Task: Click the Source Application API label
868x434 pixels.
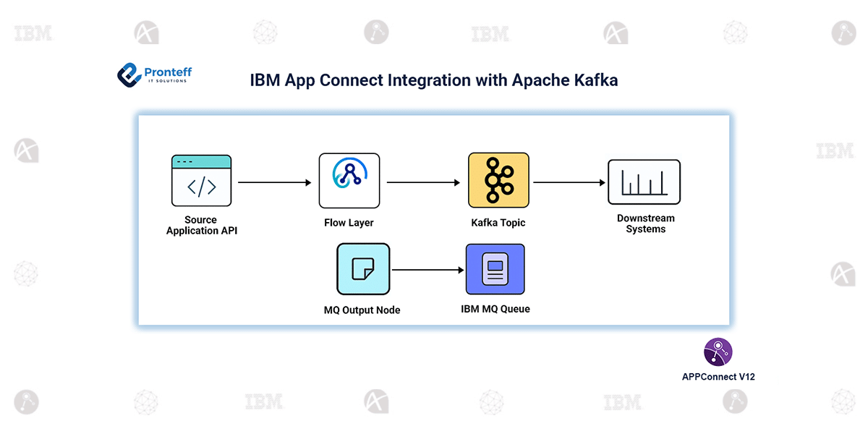Action: click(200, 225)
